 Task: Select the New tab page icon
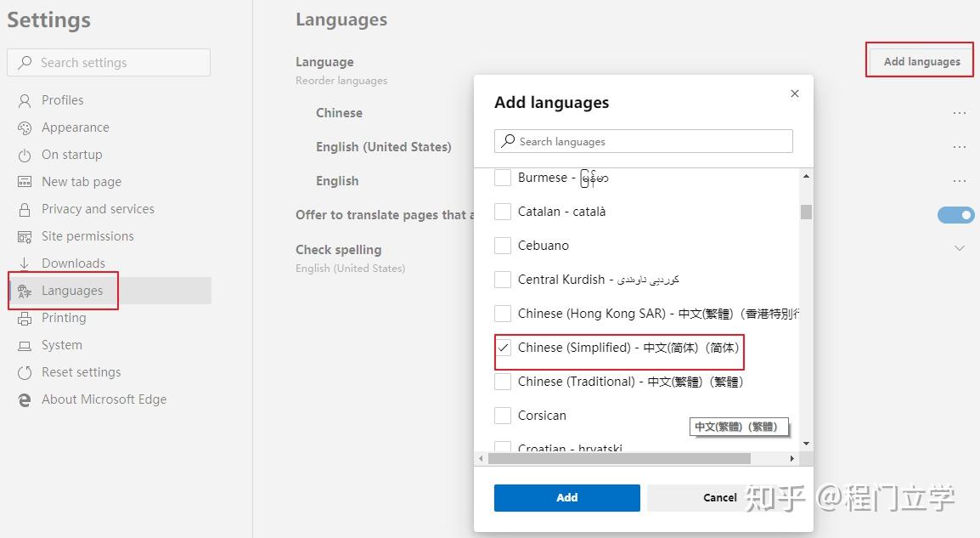24,182
